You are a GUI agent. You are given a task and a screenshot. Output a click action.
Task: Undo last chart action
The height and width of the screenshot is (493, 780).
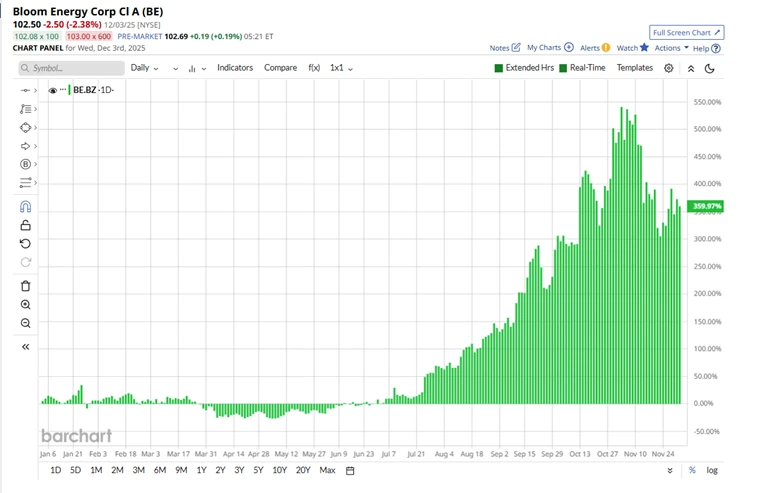point(25,244)
